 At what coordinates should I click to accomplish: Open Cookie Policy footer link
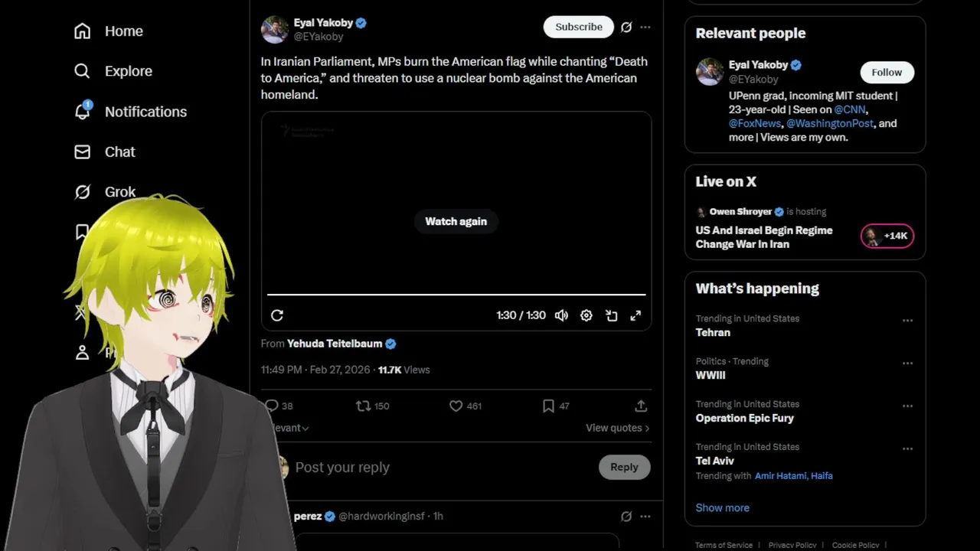[x=855, y=545]
